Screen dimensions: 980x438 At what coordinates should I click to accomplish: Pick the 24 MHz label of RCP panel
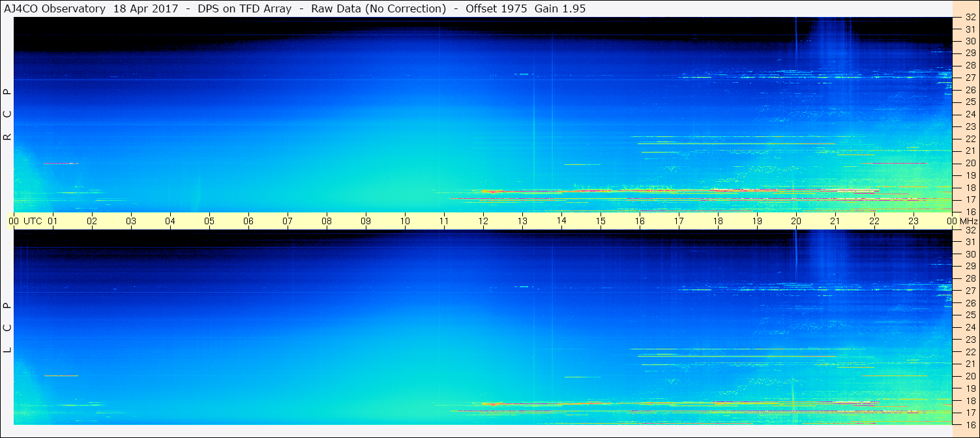click(970, 114)
